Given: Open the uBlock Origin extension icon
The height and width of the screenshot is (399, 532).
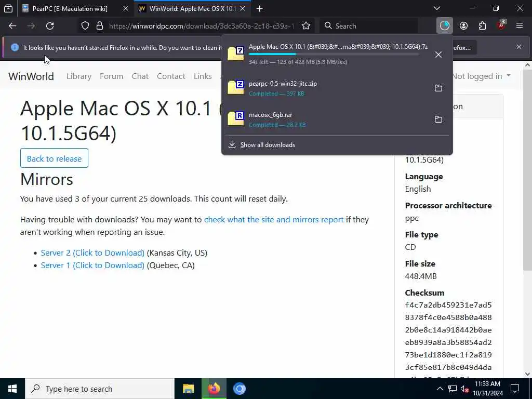Looking at the screenshot, I should coord(501,25).
